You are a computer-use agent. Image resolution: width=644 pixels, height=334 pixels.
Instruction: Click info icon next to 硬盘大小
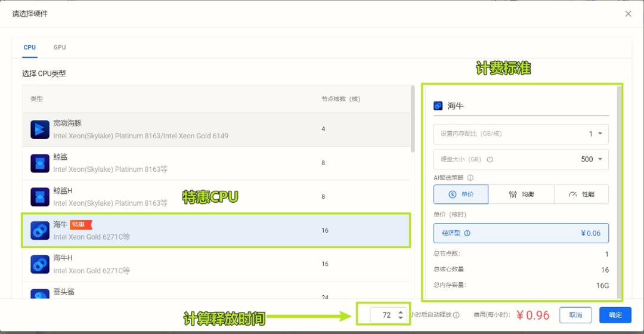490,159
